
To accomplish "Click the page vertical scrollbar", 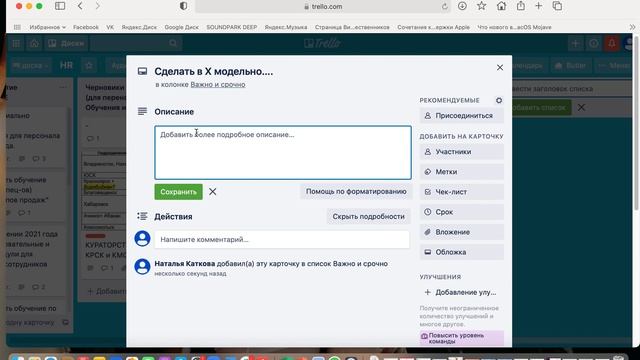I will point(636,122).
